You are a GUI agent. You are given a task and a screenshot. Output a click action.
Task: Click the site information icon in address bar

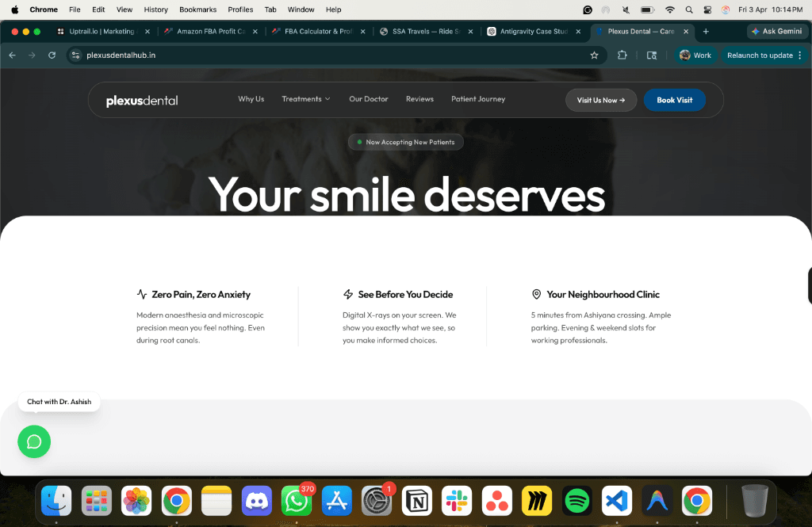(x=76, y=55)
